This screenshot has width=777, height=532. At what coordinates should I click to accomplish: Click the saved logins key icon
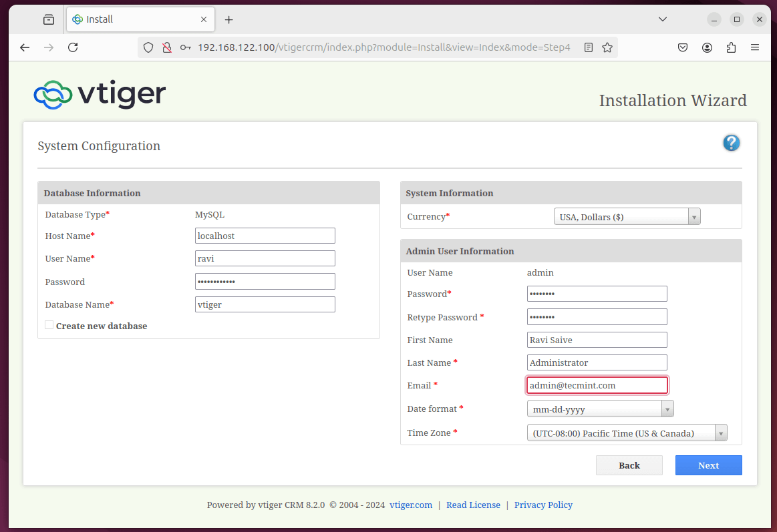(185, 47)
